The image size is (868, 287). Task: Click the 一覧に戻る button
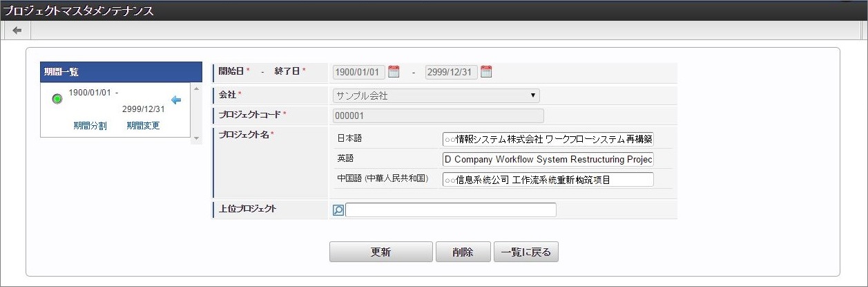tap(526, 252)
